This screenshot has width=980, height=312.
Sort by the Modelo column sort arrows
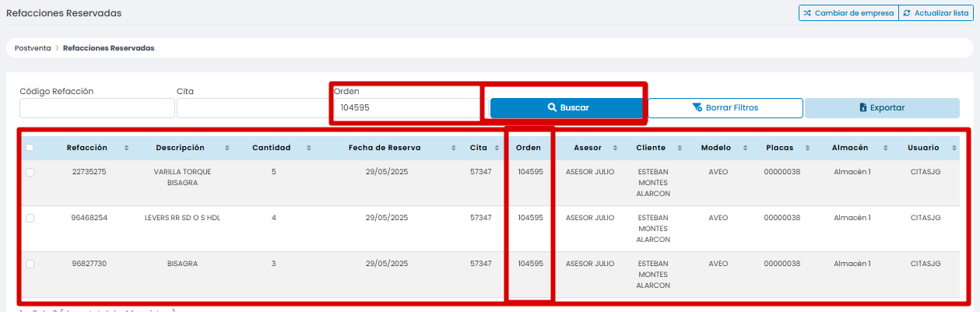745,148
